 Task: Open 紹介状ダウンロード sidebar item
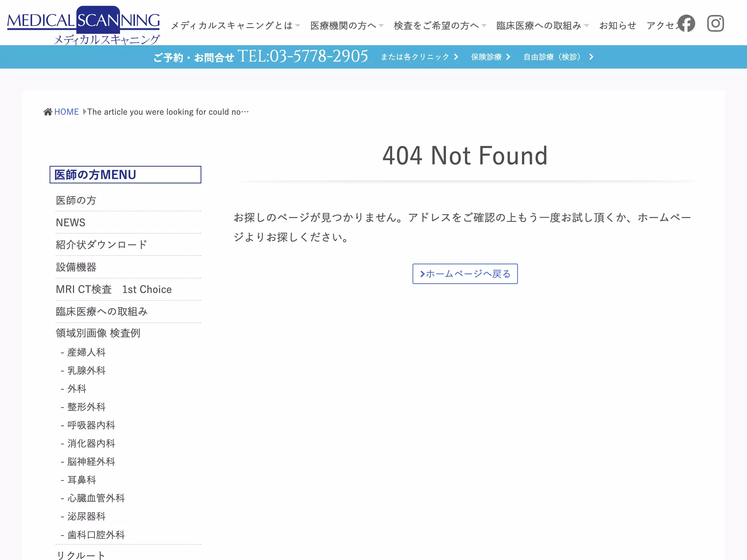pos(128,245)
